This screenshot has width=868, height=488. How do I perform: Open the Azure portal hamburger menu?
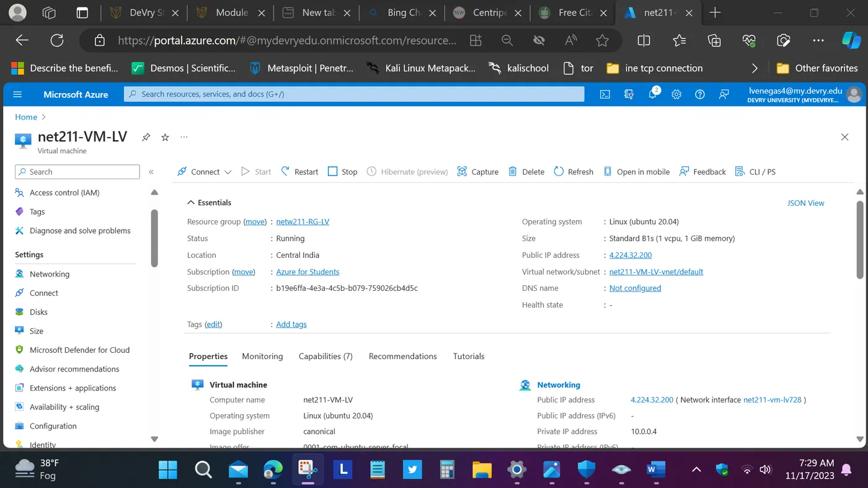click(x=17, y=94)
